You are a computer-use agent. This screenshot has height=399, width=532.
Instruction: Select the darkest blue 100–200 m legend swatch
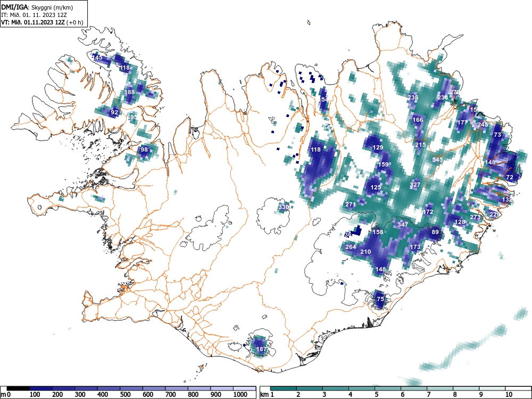[x=41, y=388]
